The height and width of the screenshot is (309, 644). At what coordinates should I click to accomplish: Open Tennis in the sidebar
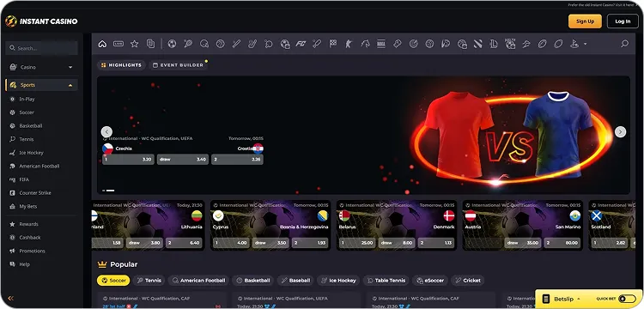pos(27,139)
